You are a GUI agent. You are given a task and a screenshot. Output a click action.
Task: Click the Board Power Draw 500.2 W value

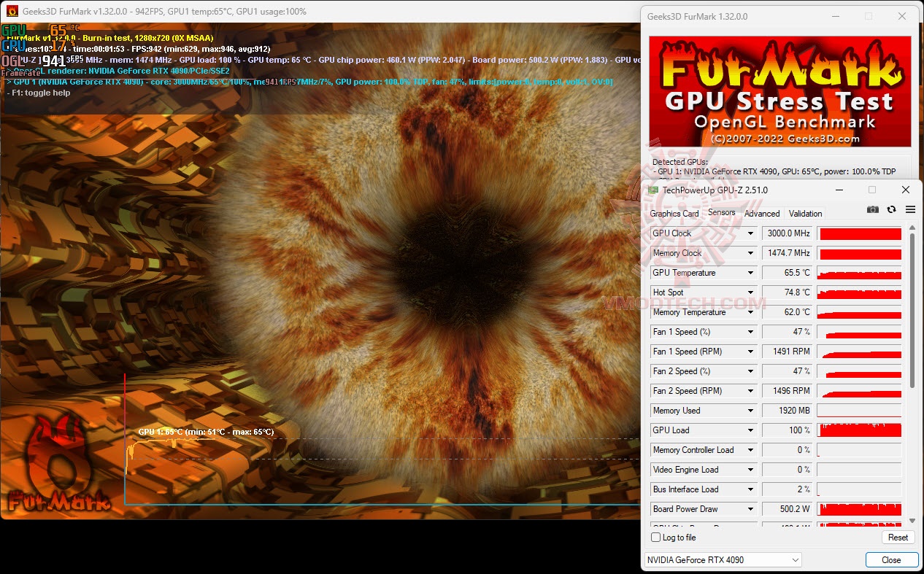click(x=788, y=509)
